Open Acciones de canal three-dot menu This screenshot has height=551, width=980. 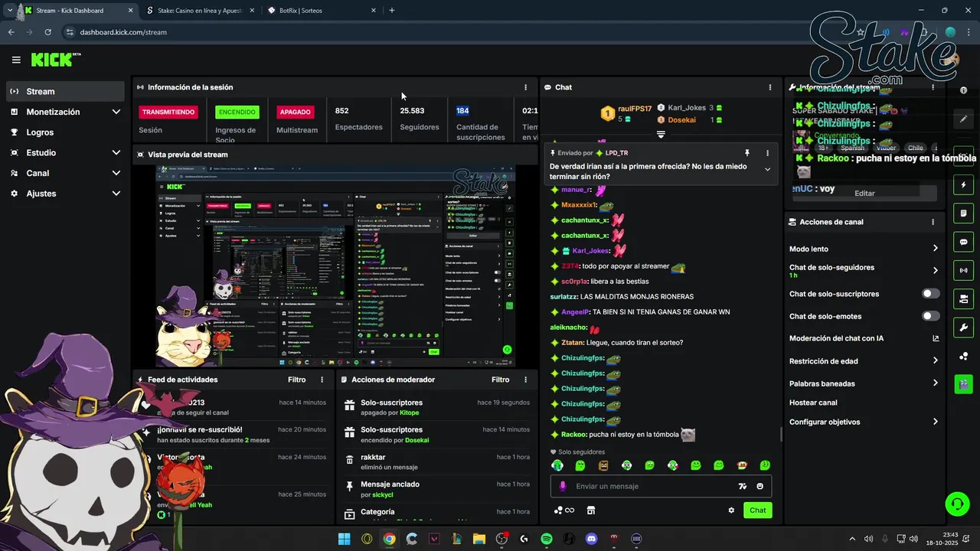(933, 222)
